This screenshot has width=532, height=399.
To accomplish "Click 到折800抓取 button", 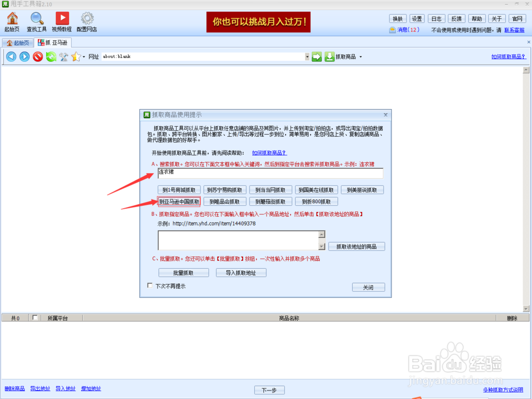I will tap(316, 202).
